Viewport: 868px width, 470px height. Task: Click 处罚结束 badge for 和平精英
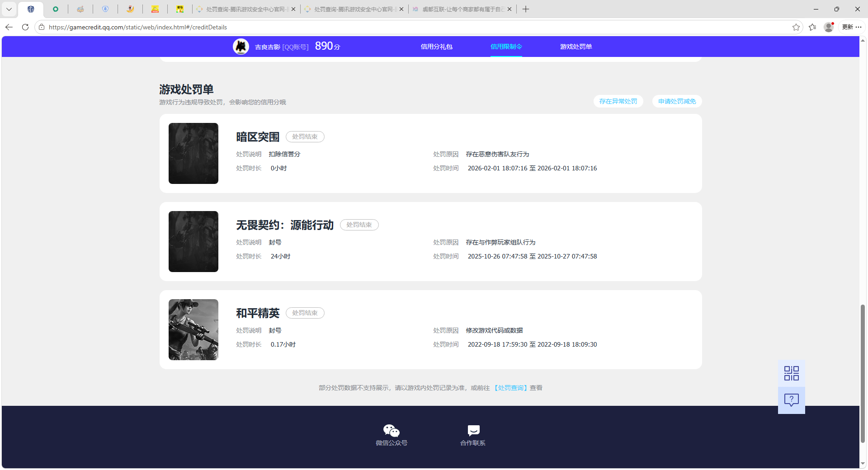pos(305,313)
